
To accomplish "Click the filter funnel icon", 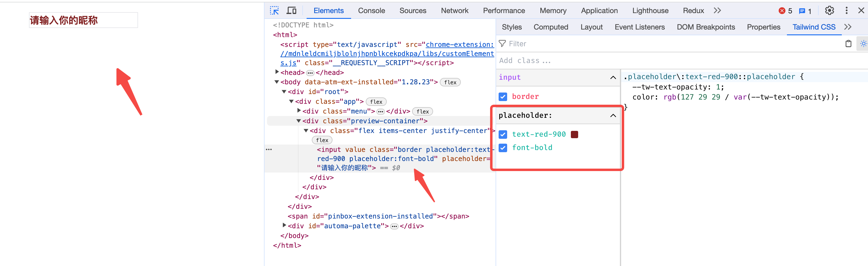I will (502, 44).
